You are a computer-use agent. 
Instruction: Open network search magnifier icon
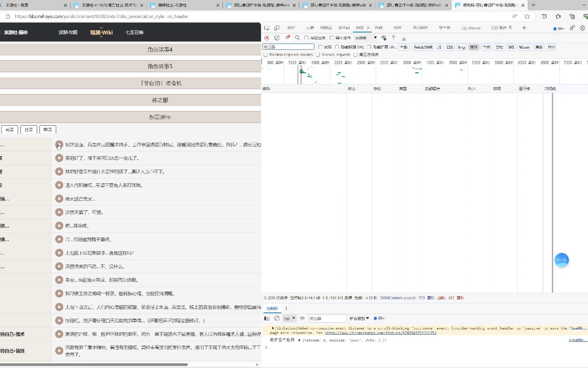tap(297, 38)
